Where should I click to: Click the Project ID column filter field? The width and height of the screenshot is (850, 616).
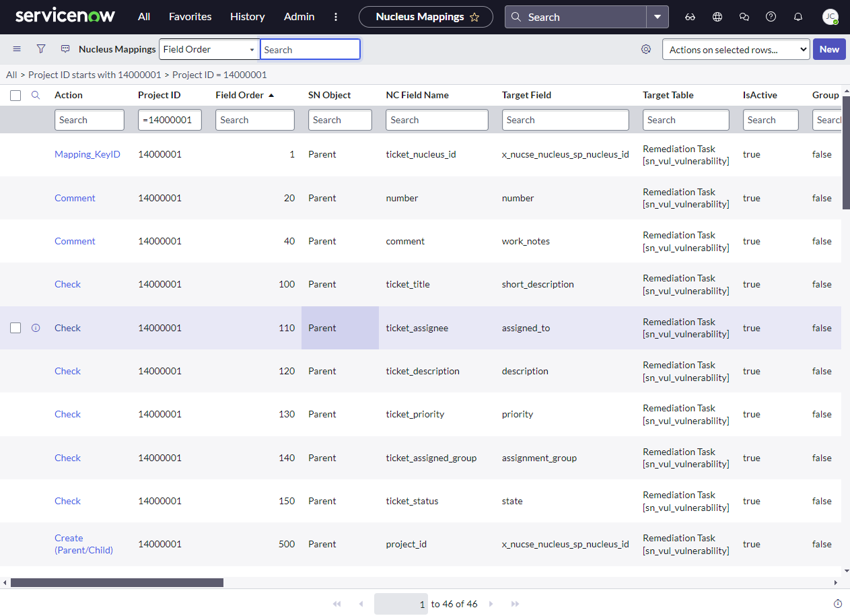(170, 120)
